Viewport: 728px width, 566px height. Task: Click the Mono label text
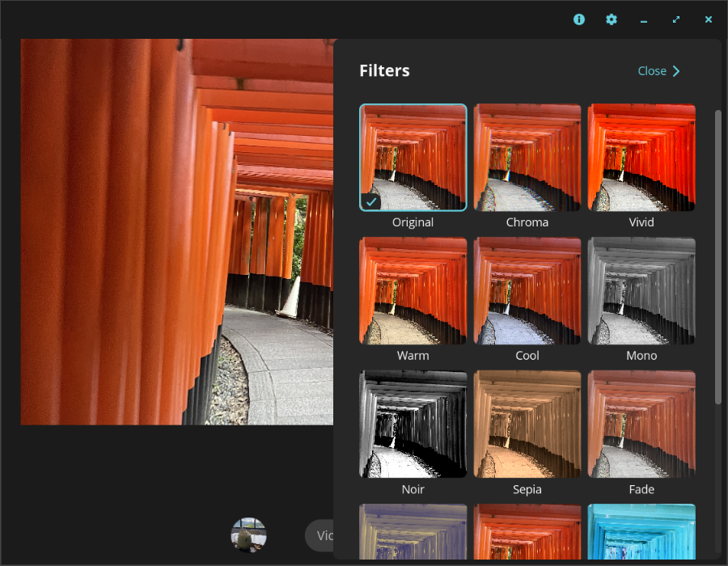[641, 356]
